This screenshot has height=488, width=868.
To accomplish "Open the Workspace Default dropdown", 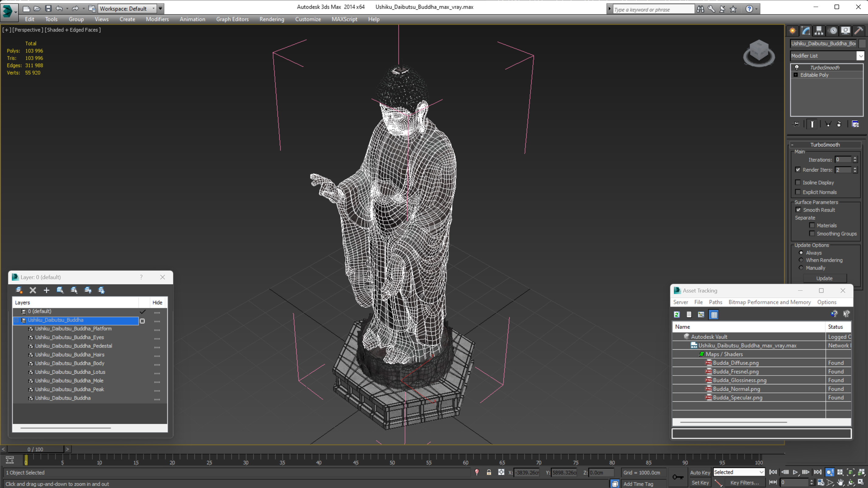I will [x=153, y=9].
